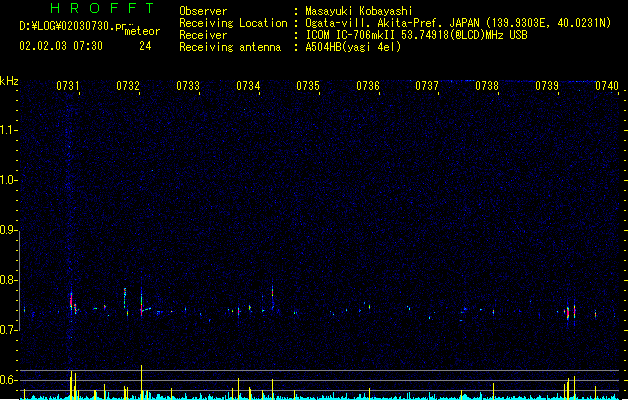Click the 0740 time marker
This screenshot has width=629, height=400.
pos(607,86)
